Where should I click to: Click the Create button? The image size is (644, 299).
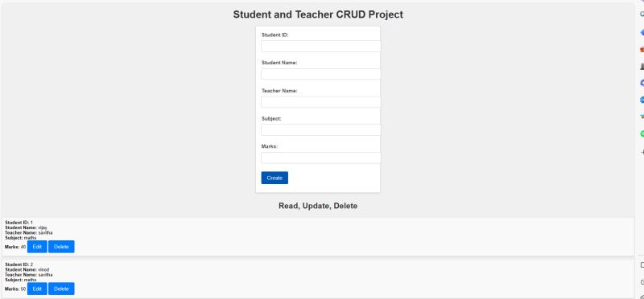[x=275, y=178]
